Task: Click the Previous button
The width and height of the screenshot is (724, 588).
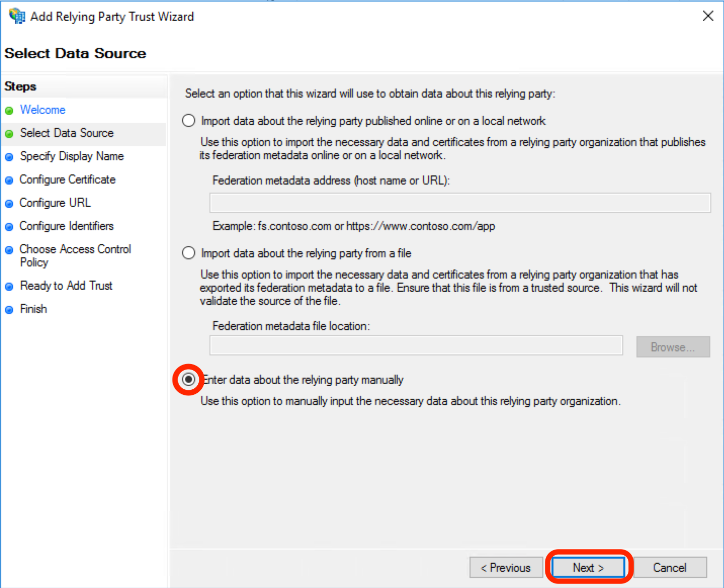Action: pos(506,567)
